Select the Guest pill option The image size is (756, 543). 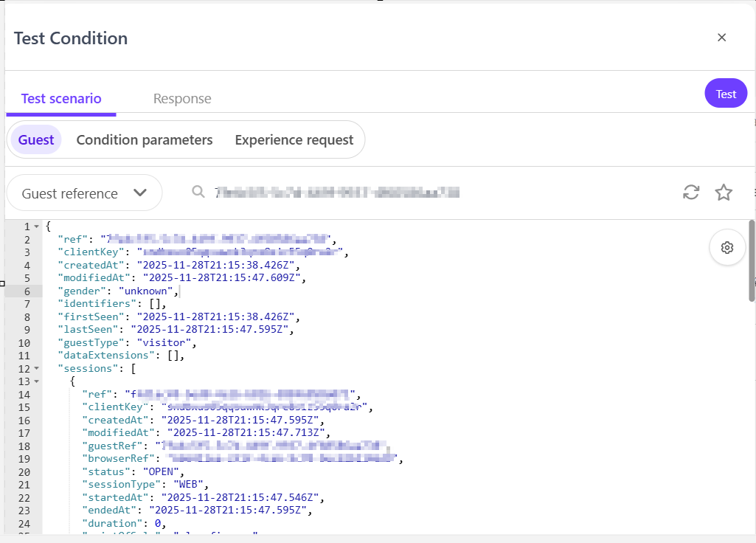[36, 140]
